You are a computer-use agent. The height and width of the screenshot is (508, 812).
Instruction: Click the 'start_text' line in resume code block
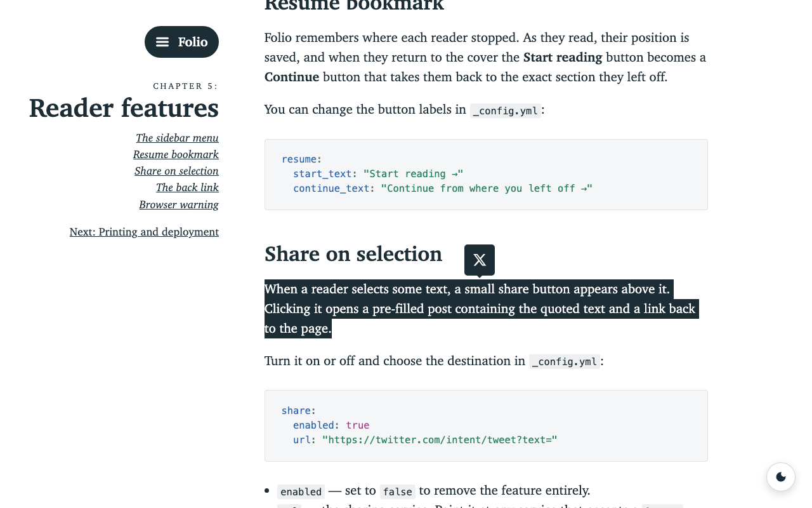pos(378,173)
